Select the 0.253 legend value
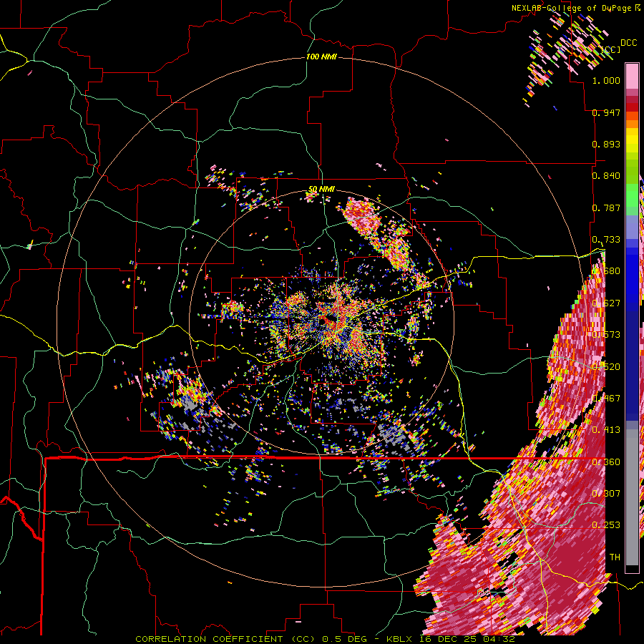The image size is (644, 644). click(x=606, y=525)
